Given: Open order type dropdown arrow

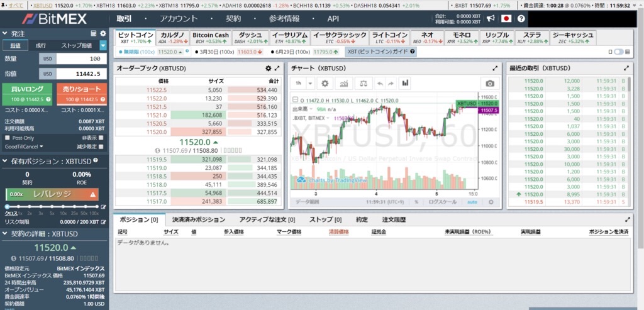Looking at the screenshot, I should [x=103, y=45].
